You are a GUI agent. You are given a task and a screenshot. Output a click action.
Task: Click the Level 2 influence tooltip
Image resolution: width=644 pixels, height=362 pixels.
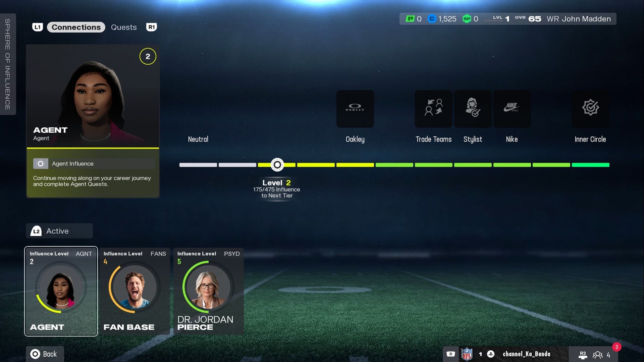(x=277, y=189)
